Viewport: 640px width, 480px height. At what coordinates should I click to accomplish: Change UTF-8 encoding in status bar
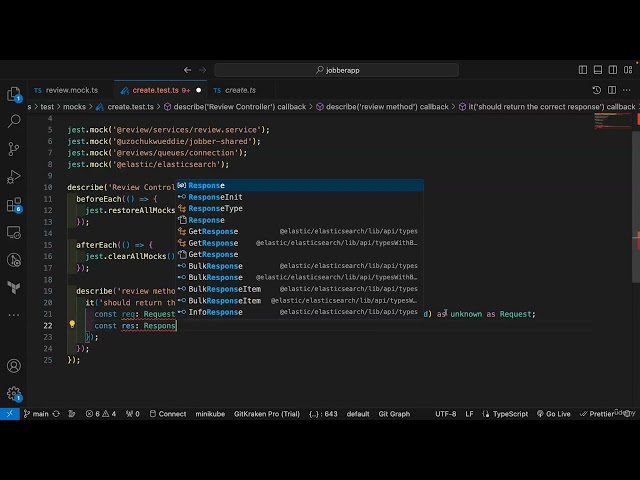(446, 414)
